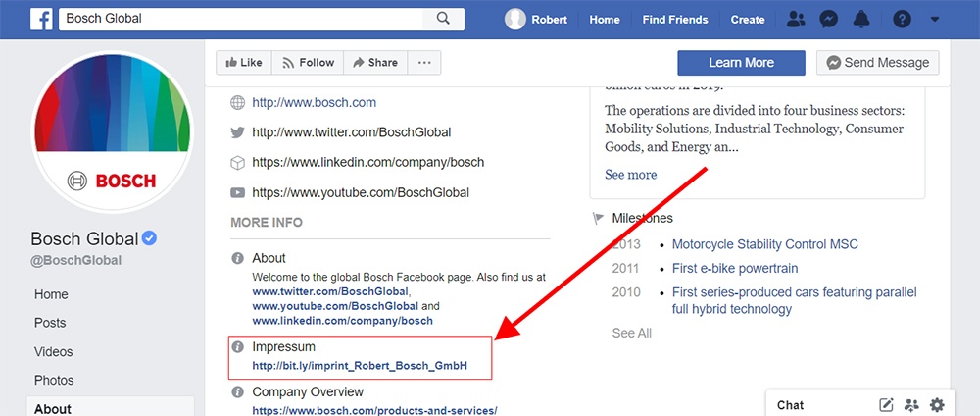Click create group icon in Chat bar
The height and width of the screenshot is (416, 980).
[911, 405]
